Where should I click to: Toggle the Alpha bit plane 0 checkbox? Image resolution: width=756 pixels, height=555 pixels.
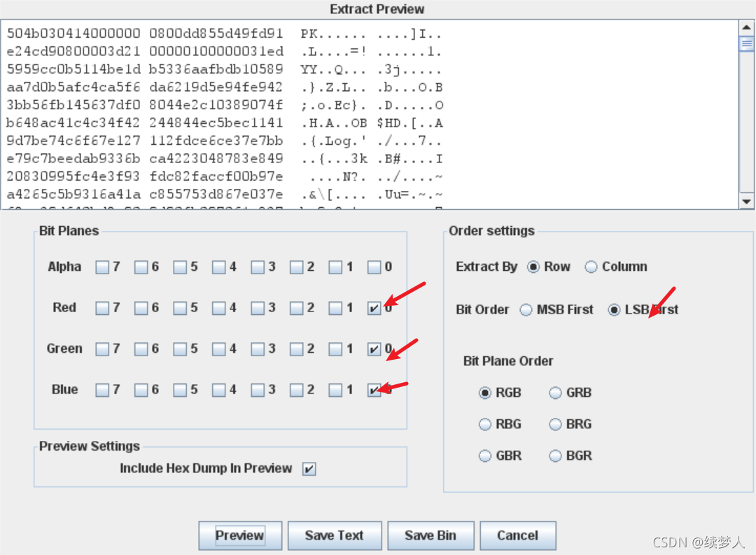(x=374, y=267)
